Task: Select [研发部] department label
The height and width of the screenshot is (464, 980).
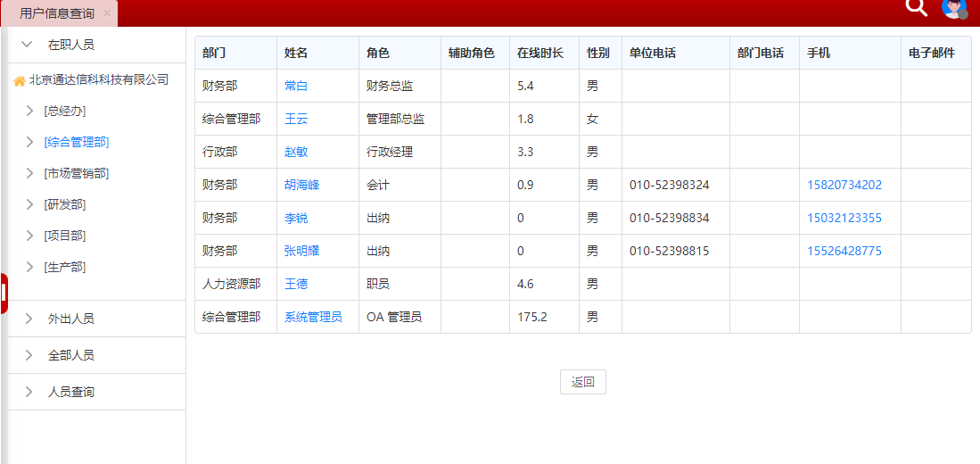Action: (65, 204)
